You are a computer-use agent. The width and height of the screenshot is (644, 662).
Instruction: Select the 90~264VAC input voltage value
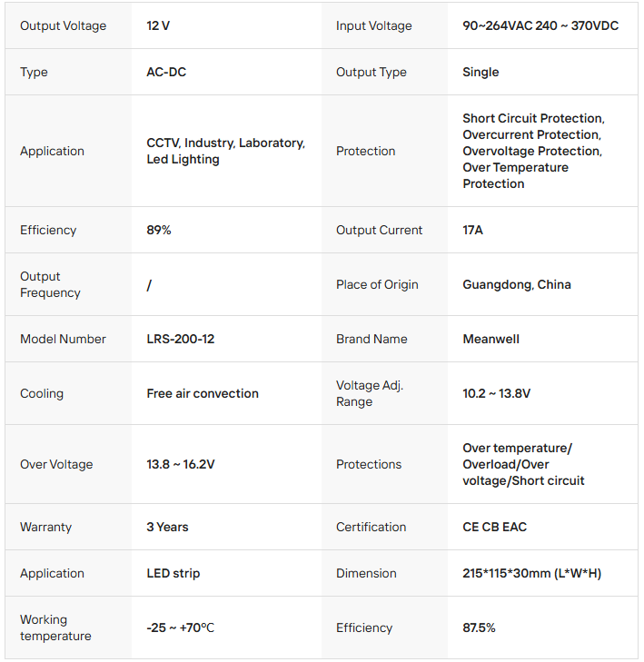pos(540,25)
